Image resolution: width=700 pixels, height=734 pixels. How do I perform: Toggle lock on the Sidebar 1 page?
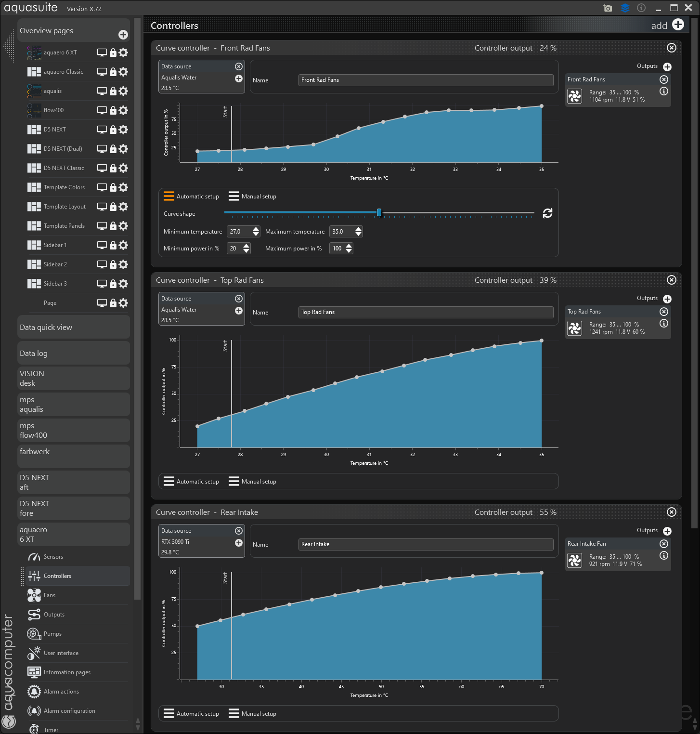(x=113, y=245)
